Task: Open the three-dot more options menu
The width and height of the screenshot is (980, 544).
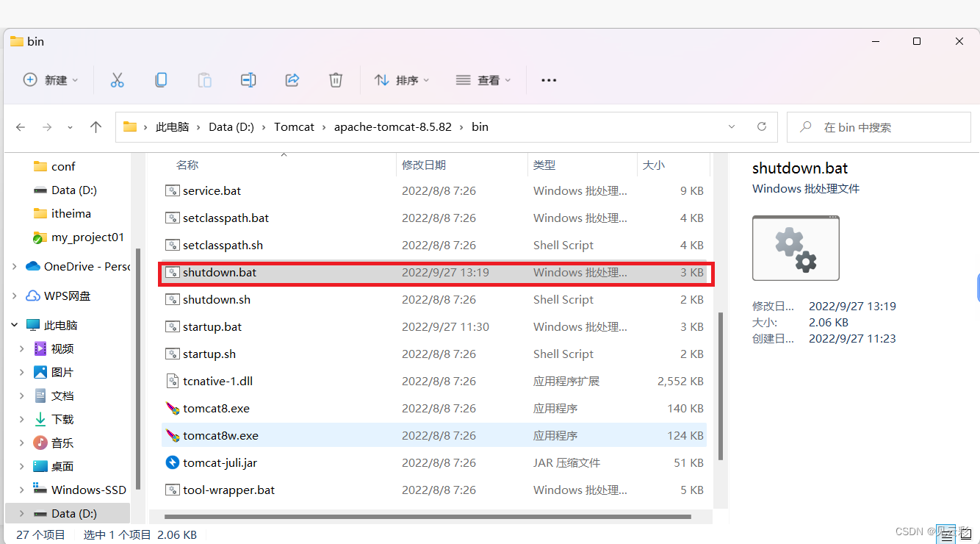Action: click(x=549, y=80)
